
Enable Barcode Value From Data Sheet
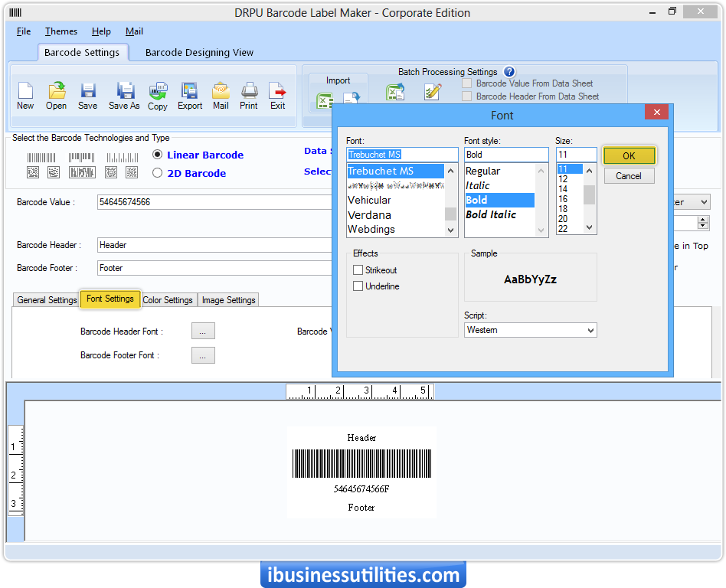click(x=466, y=83)
